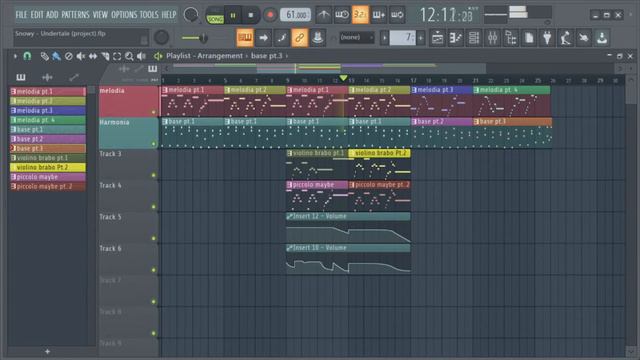Open the OPTIONS menu
Viewport: 640px width, 360px height.
(124, 15)
